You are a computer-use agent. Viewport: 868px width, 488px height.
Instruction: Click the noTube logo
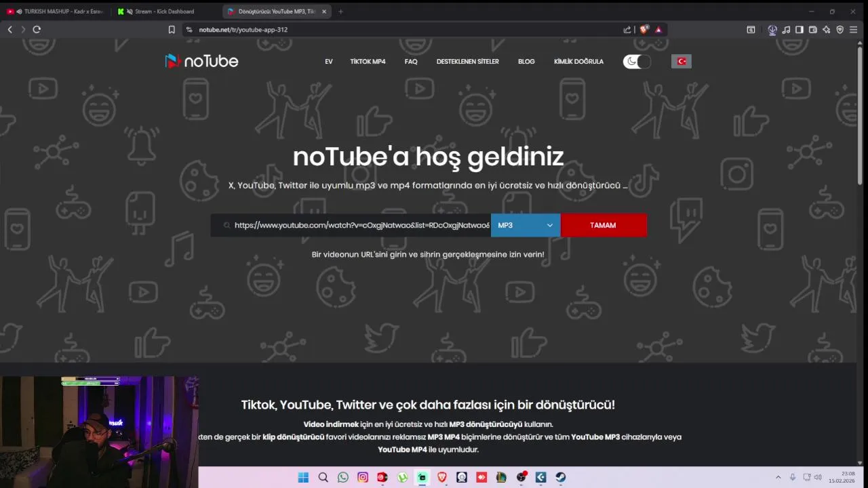(x=202, y=61)
